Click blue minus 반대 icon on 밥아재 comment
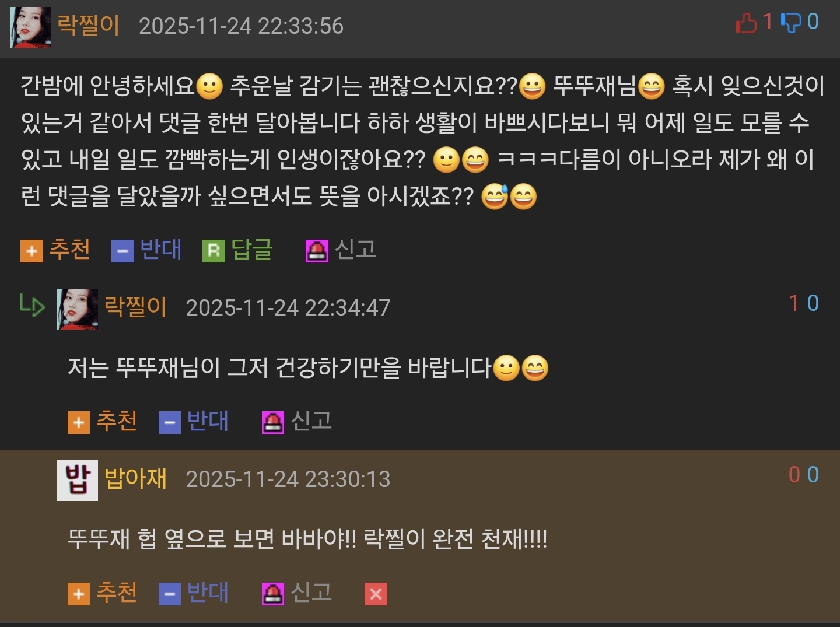 pos(170,594)
